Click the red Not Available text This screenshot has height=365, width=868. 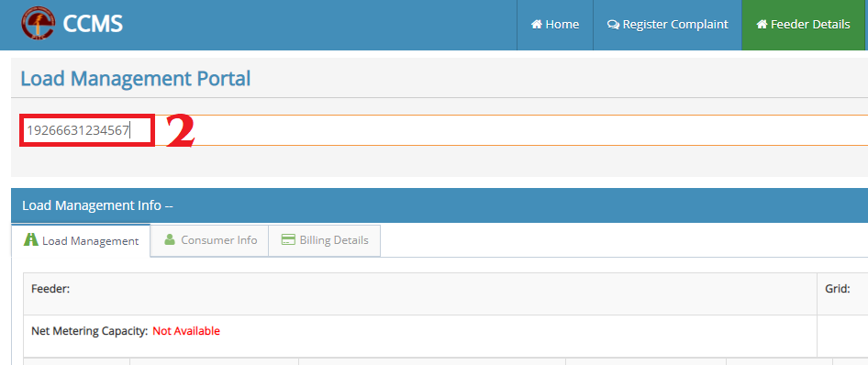point(186,331)
